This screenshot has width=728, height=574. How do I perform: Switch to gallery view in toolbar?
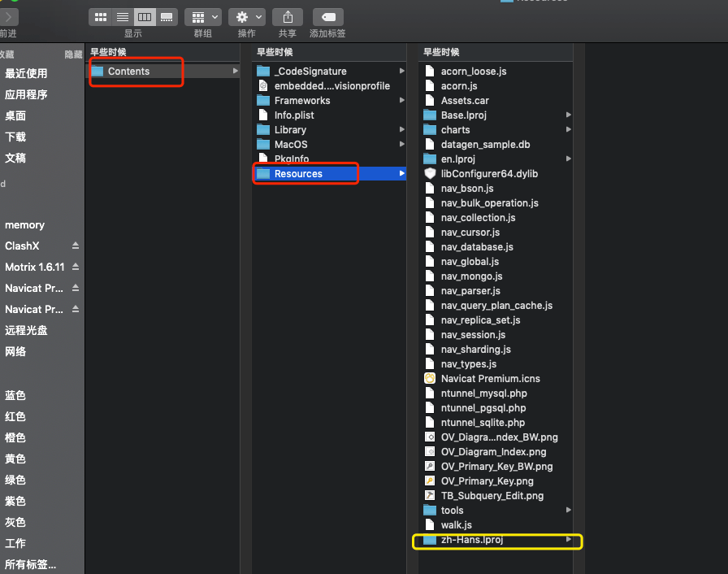point(167,17)
